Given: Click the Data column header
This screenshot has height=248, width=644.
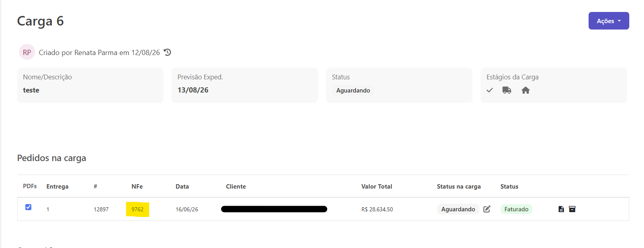Looking at the screenshot, I should click(182, 186).
